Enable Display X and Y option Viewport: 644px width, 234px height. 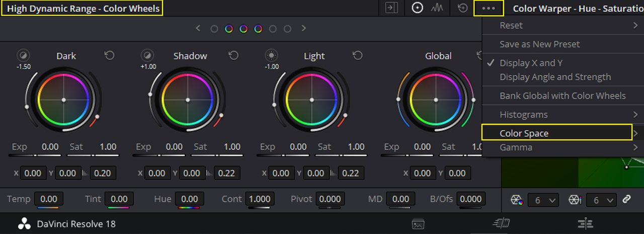[563, 63]
